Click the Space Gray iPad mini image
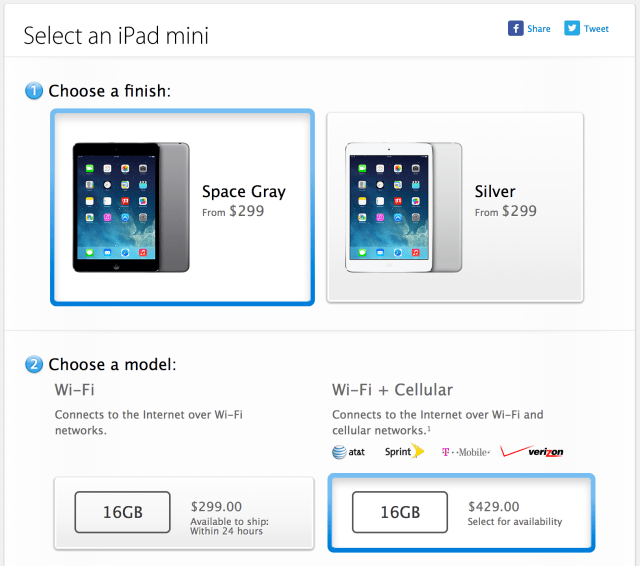 [130, 207]
